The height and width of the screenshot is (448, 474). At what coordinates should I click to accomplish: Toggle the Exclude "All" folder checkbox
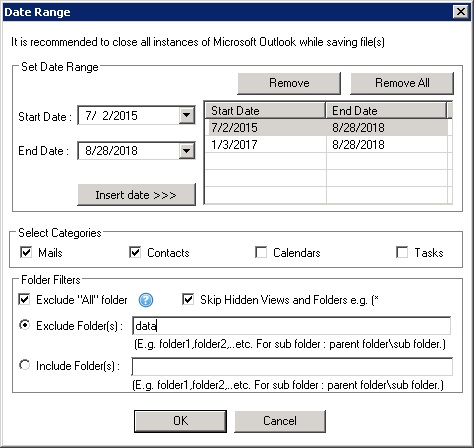click(24, 299)
